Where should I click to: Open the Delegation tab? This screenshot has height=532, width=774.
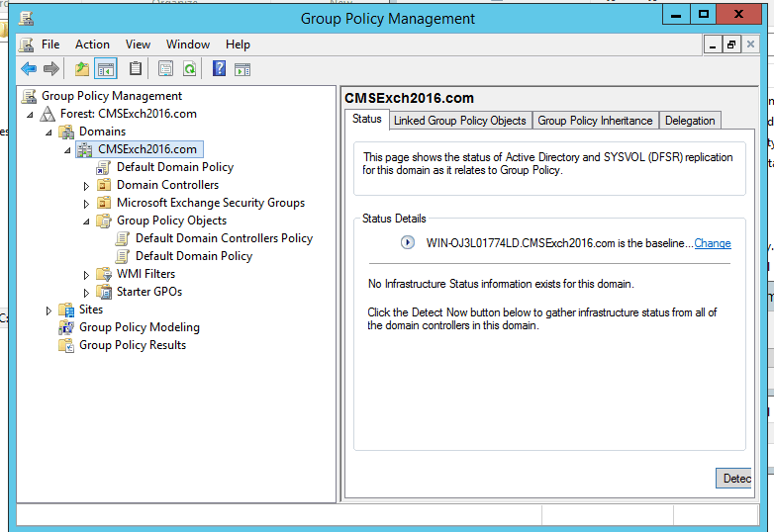[x=690, y=121]
